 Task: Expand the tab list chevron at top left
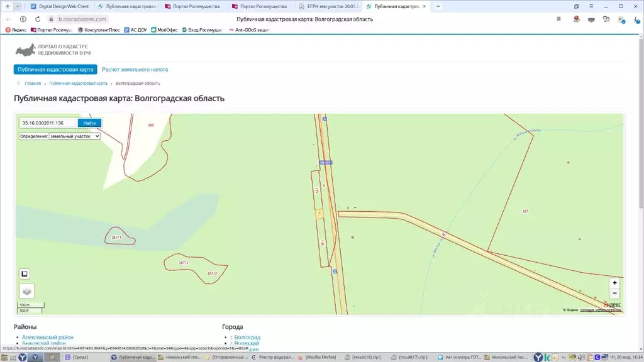point(17,6)
